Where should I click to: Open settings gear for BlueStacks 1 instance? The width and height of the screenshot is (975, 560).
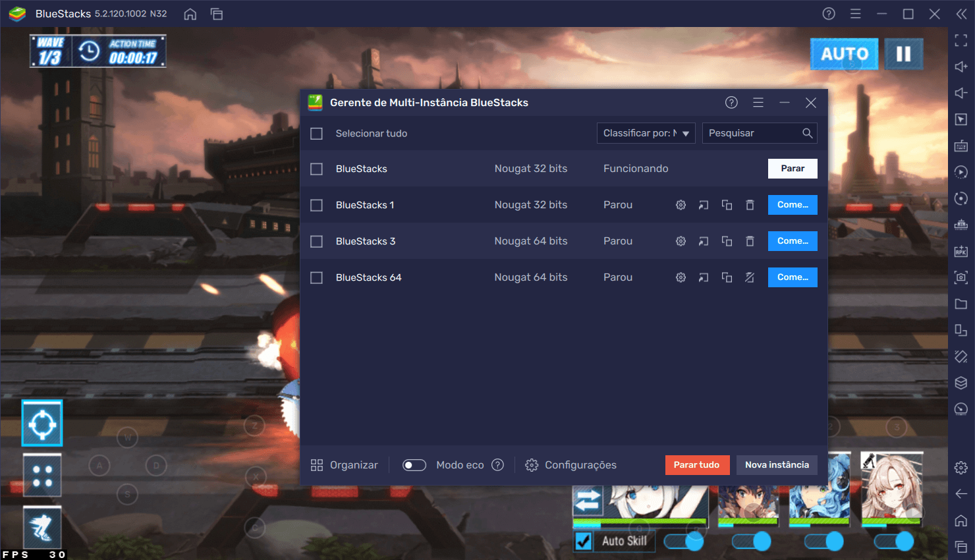tap(681, 205)
